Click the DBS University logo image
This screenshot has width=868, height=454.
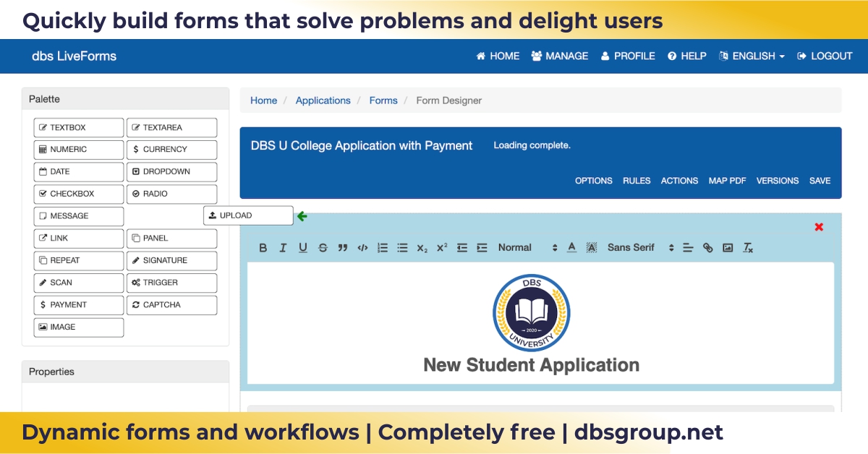click(x=532, y=313)
